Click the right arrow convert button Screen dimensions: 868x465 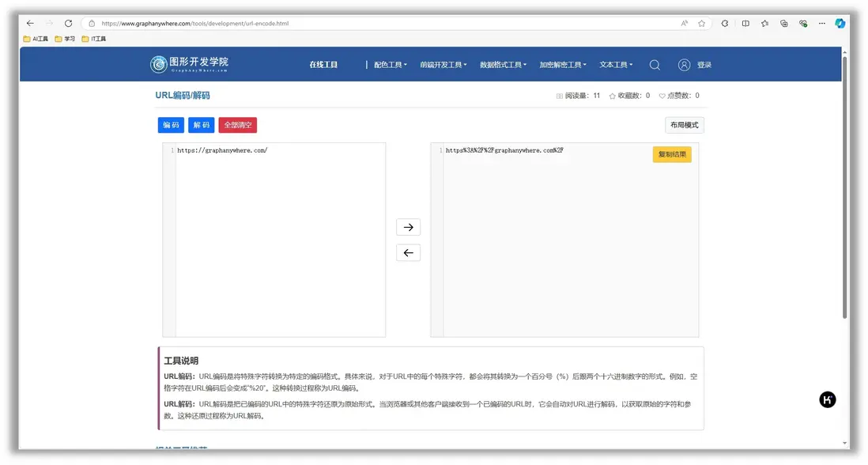pos(409,227)
